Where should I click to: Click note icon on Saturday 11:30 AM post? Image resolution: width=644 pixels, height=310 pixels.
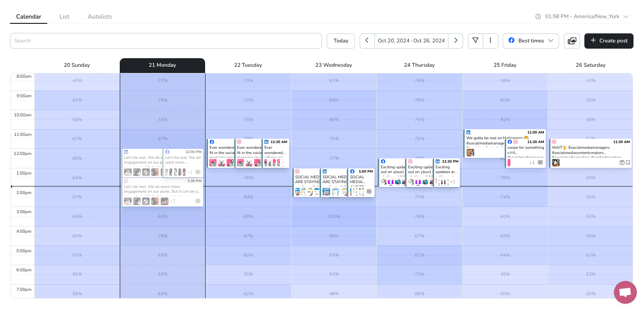tap(628, 163)
